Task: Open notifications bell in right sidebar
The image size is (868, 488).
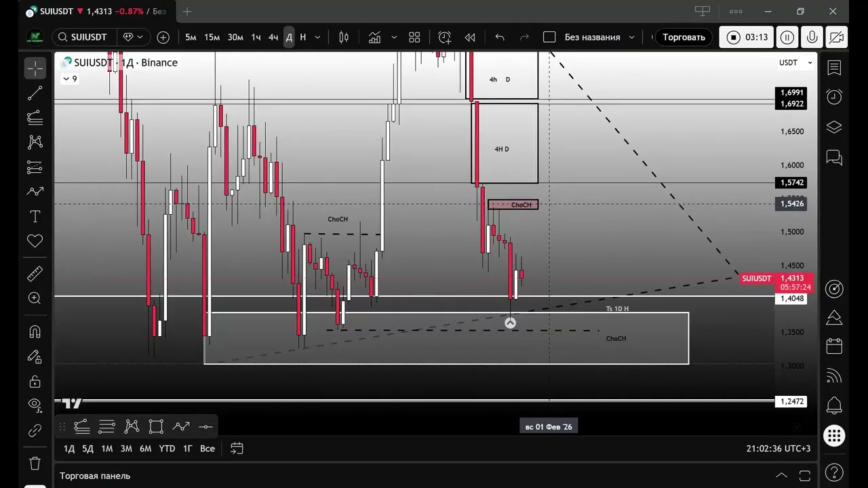Action: tap(834, 406)
